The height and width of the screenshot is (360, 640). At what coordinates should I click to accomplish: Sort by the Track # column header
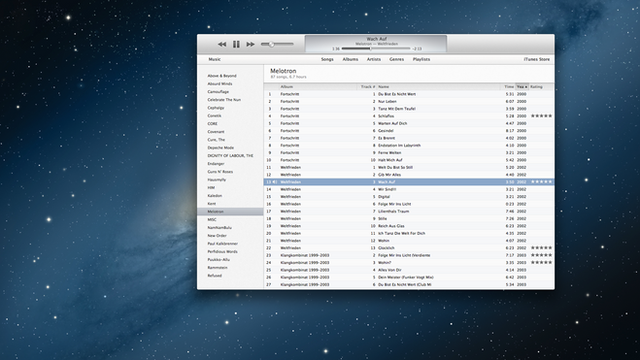pyautogui.click(x=368, y=87)
